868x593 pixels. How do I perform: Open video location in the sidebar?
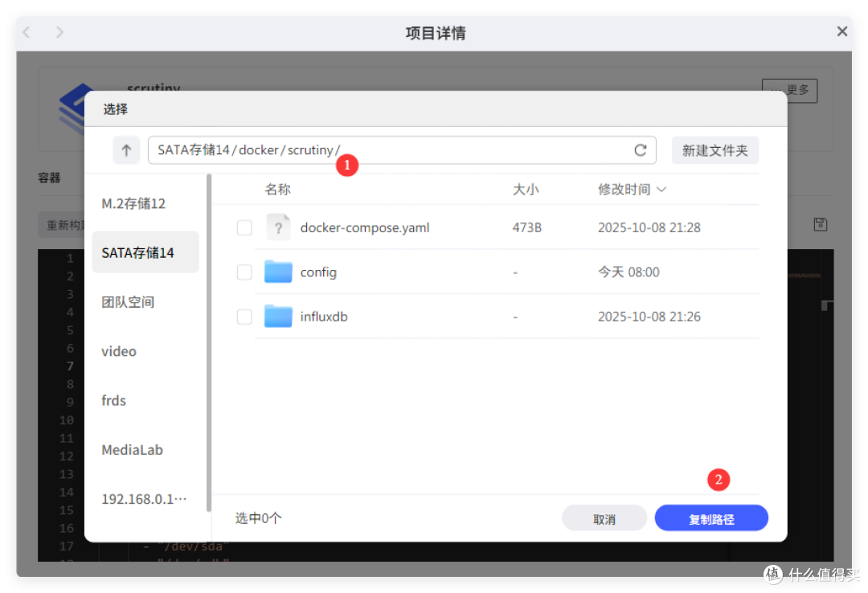145,351
